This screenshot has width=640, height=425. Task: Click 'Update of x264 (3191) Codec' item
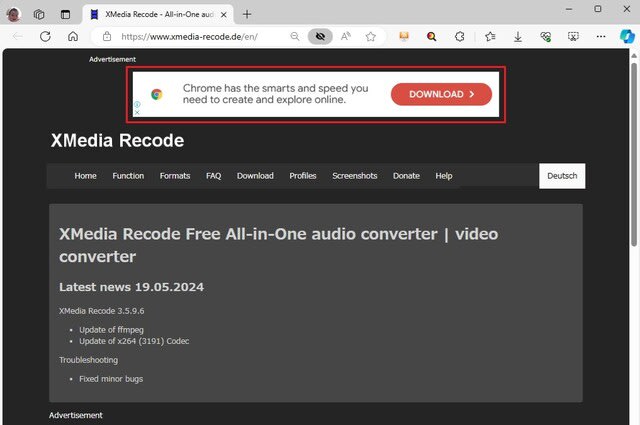tap(134, 341)
